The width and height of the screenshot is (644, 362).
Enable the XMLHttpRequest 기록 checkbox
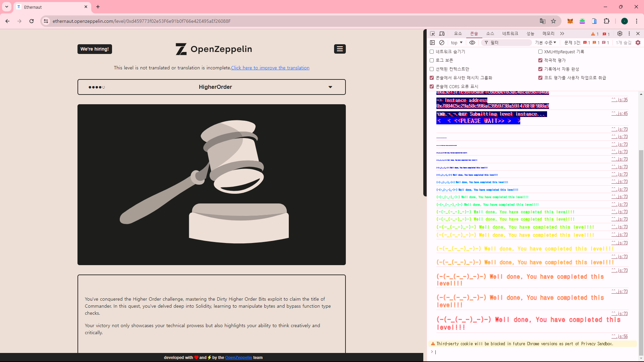pos(540,52)
